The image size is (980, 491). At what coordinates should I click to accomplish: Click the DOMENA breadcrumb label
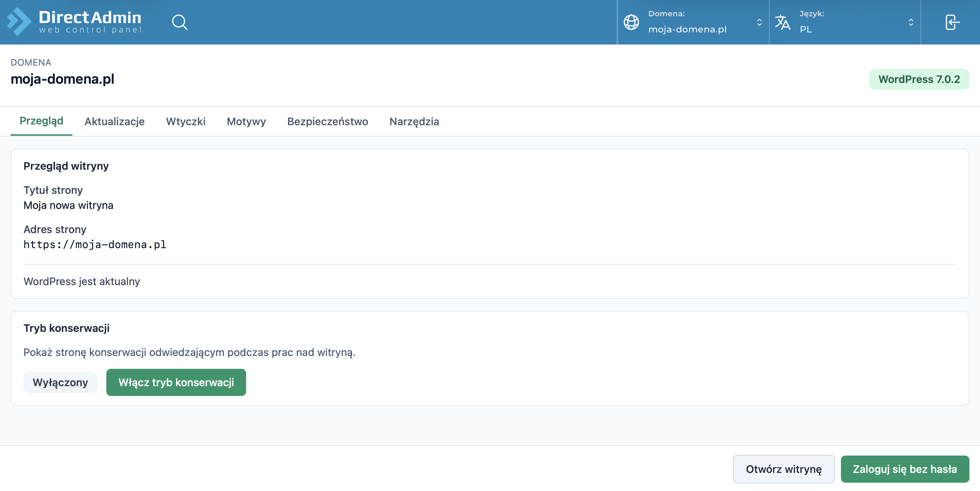click(31, 63)
